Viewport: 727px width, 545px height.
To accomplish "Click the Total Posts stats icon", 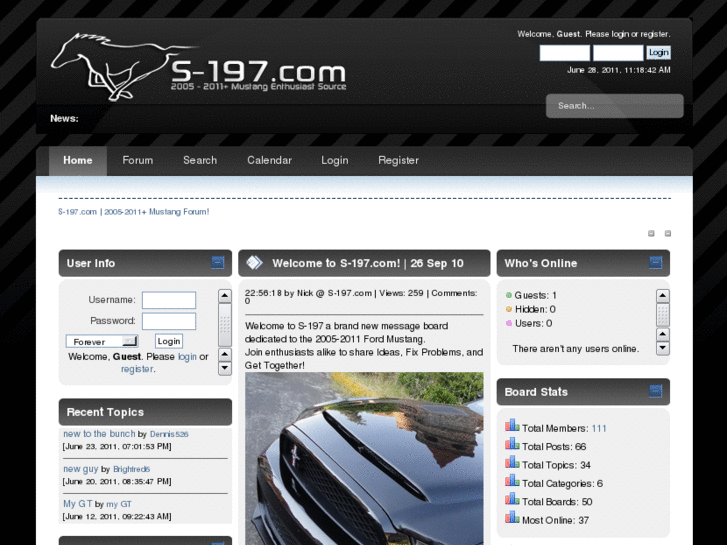I will pyautogui.click(x=512, y=444).
